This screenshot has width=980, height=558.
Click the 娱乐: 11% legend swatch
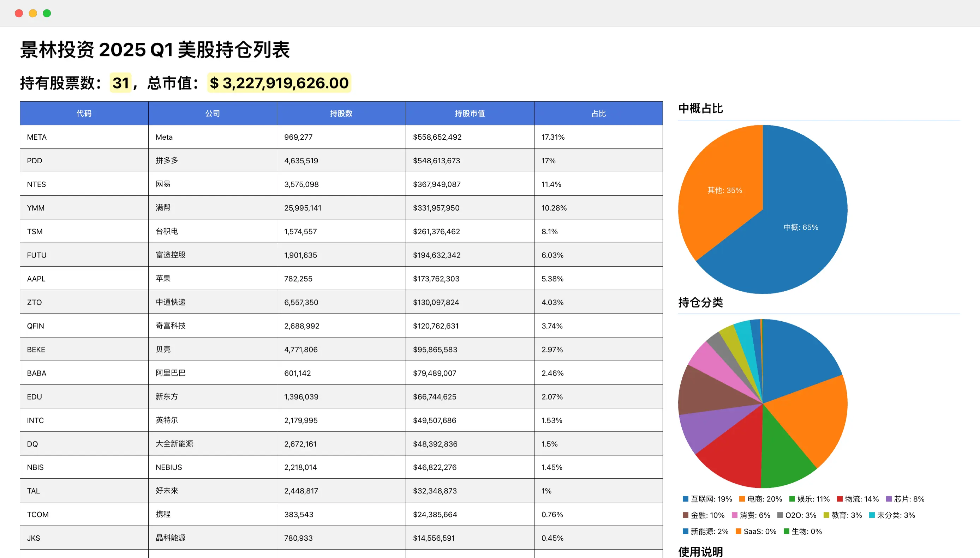click(x=792, y=499)
